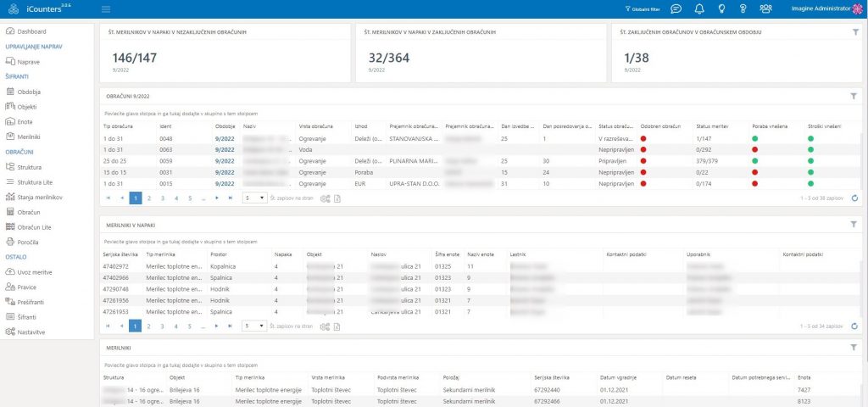Image resolution: width=868 pixels, height=407 pixels.
Task: Open help question mark icon
Action: (743, 8)
